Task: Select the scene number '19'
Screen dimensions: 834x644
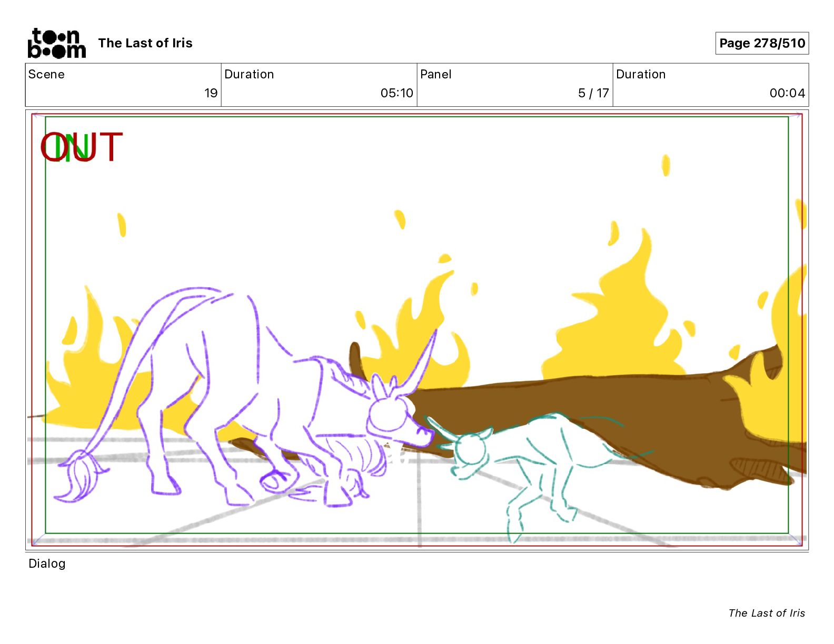Action: [x=211, y=93]
